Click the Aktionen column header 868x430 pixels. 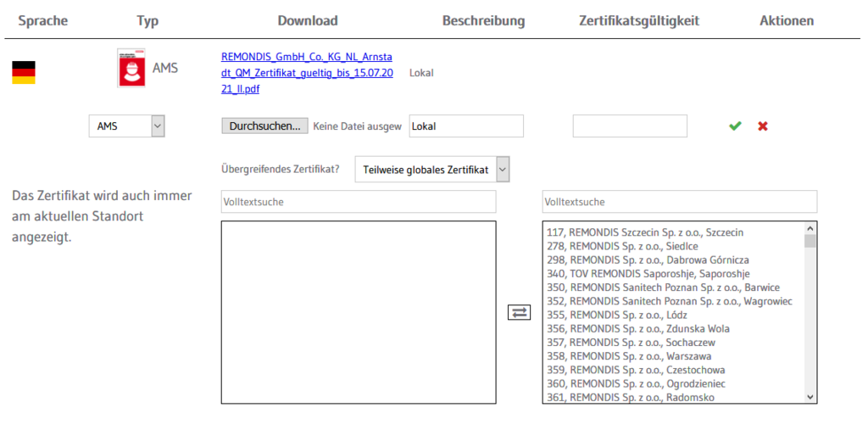point(787,21)
